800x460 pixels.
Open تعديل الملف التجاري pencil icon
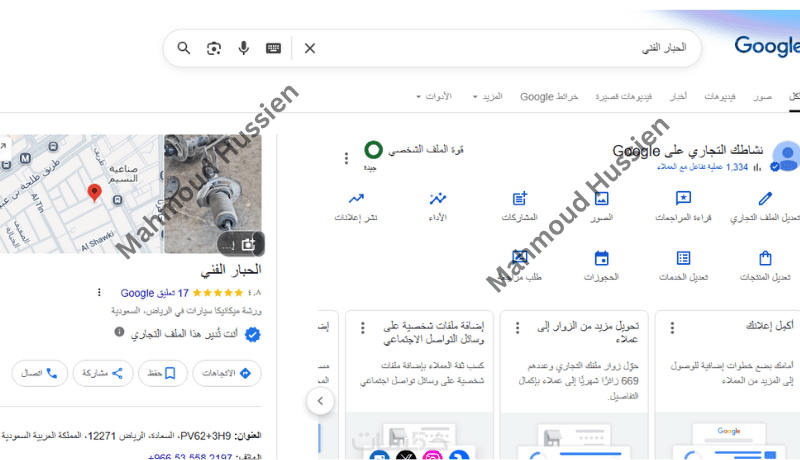765,198
